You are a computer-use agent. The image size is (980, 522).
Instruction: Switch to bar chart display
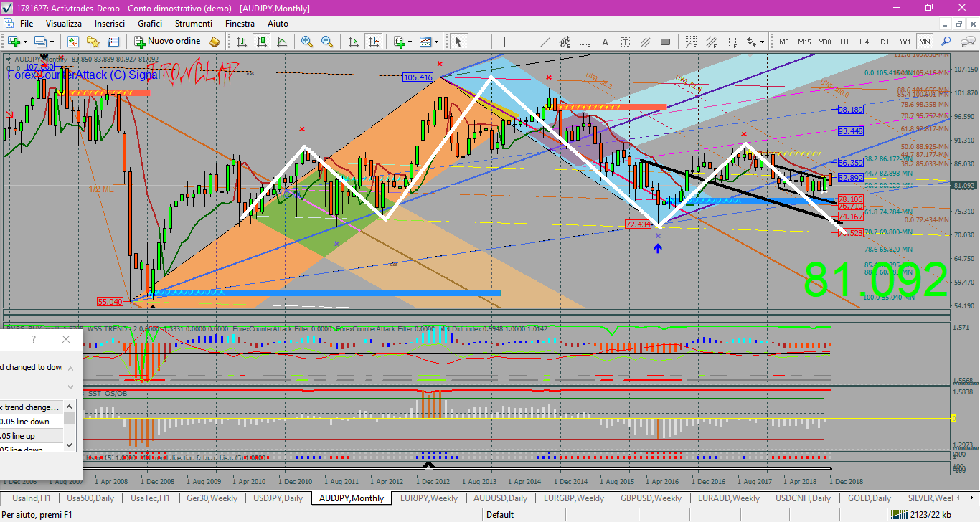[242, 42]
